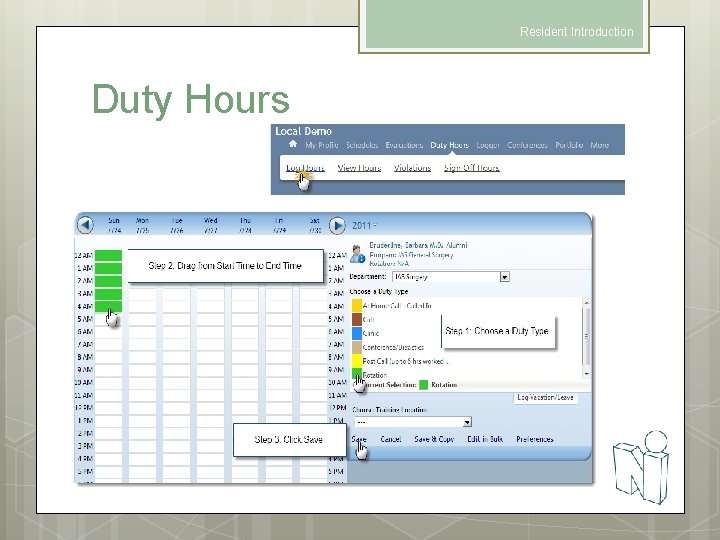Select the Duty Hours menu
Screen dimensions: 720x540
(450, 145)
